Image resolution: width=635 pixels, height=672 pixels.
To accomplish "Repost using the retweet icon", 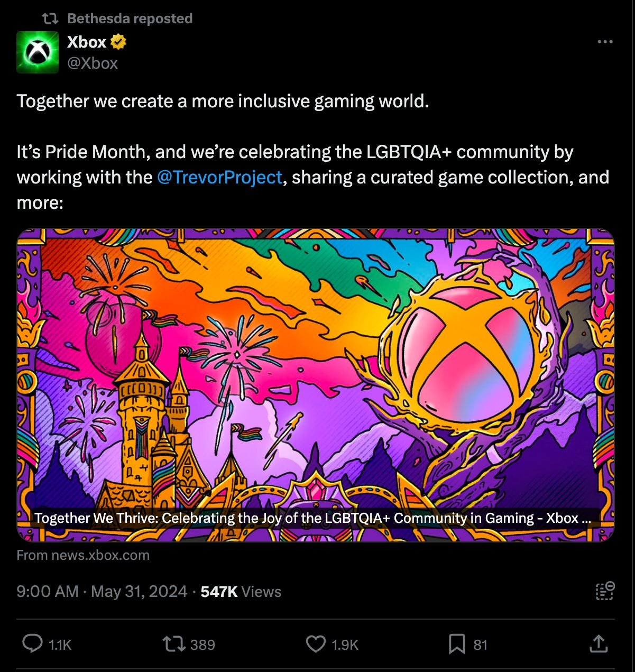I will click(173, 644).
